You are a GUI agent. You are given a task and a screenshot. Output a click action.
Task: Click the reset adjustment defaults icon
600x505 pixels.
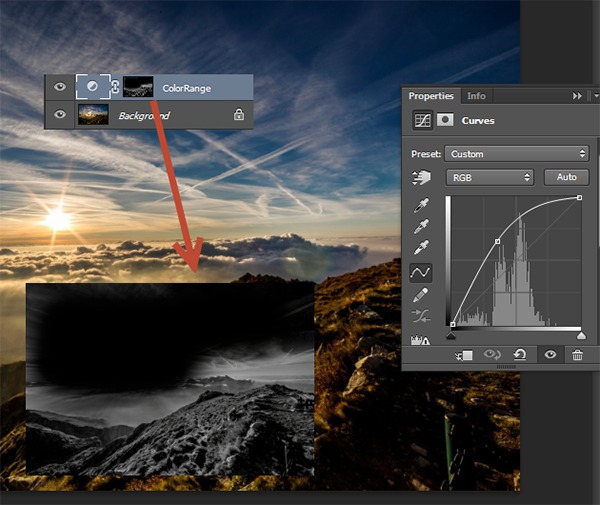[x=521, y=355]
